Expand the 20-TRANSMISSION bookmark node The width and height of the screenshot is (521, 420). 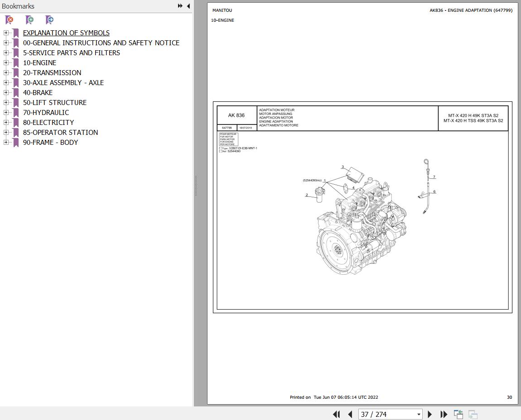coord(6,73)
